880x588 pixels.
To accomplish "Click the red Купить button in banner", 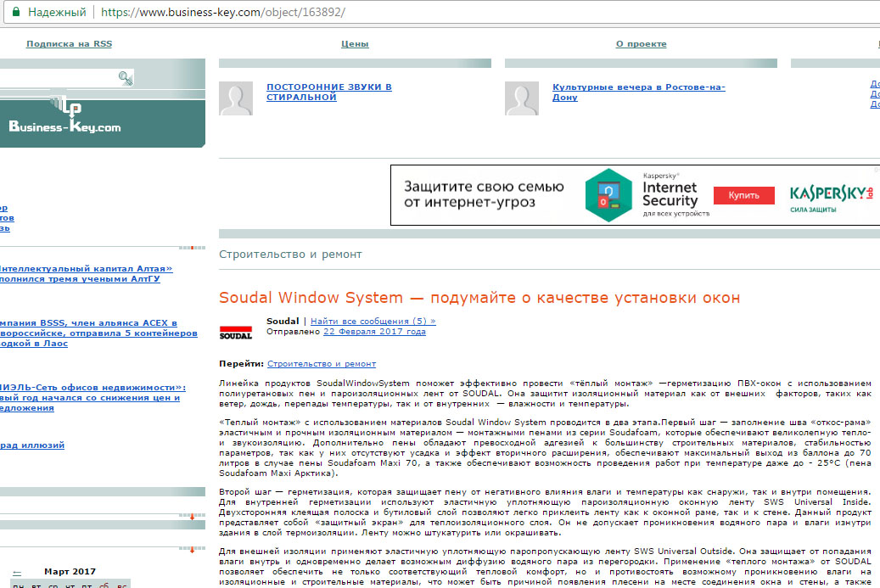I will tap(743, 195).
